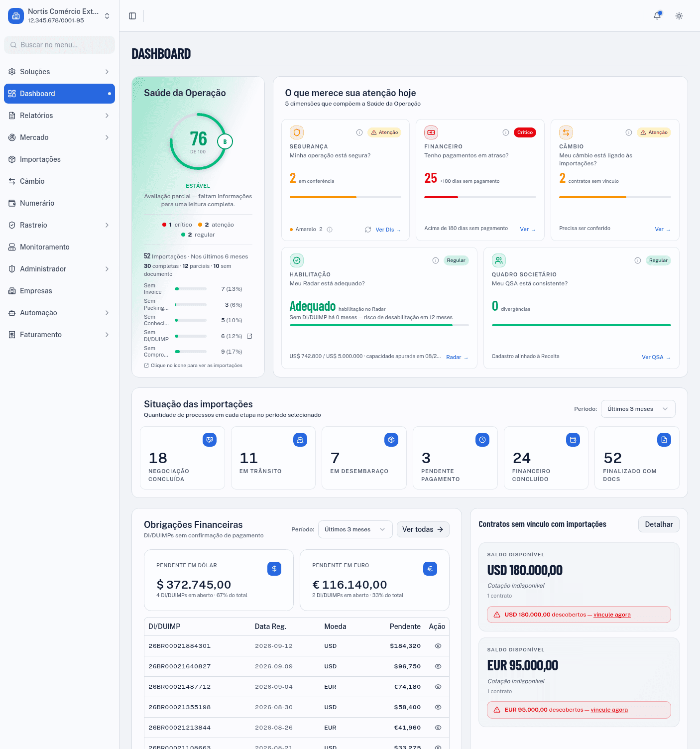Click the Pendente Pagamento clock icon

[x=482, y=440]
